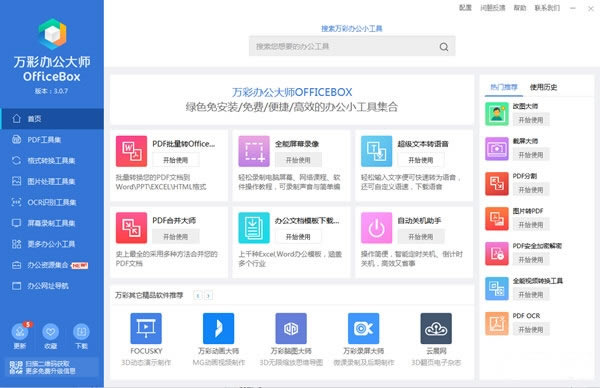
Task: Click 开始使用 under 办公文档模板下载
Action: 298,236
